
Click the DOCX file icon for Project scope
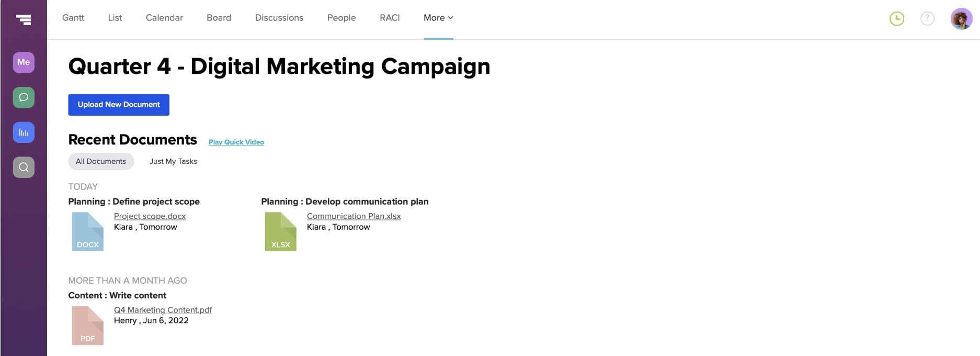pos(87,231)
